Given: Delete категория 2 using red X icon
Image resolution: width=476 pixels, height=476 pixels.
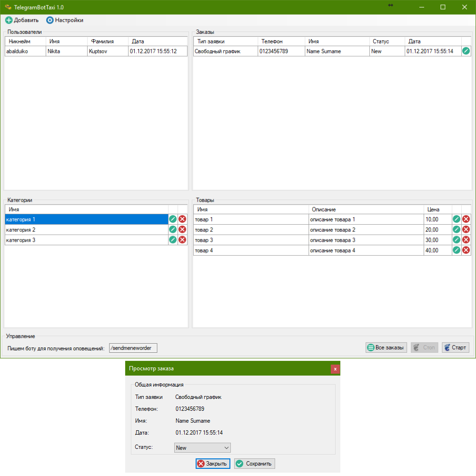Looking at the screenshot, I should tap(182, 230).
